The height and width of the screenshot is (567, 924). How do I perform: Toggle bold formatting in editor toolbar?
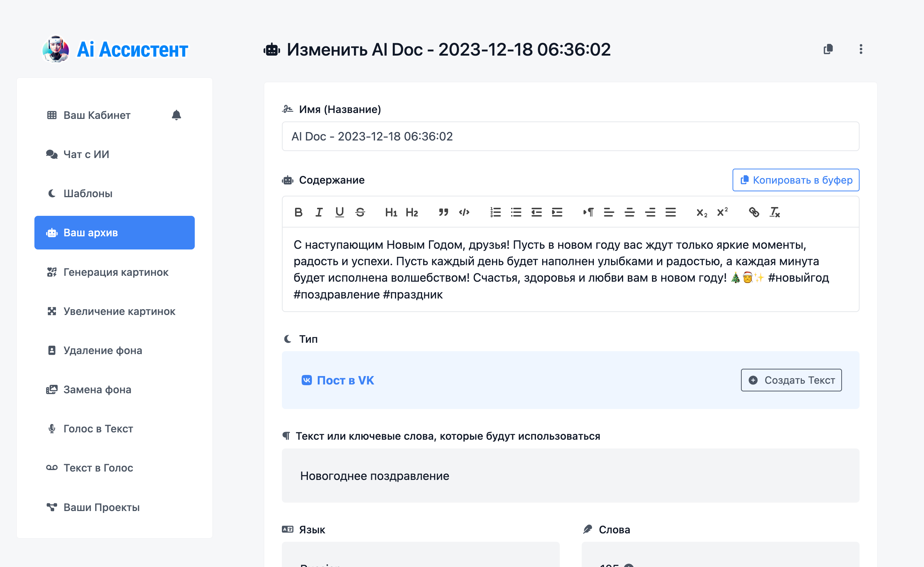click(298, 212)
